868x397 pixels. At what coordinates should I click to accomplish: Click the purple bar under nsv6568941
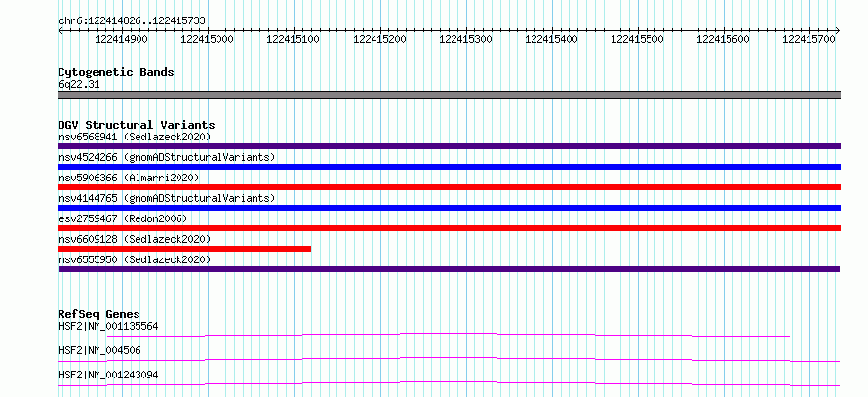coord(449,146)
